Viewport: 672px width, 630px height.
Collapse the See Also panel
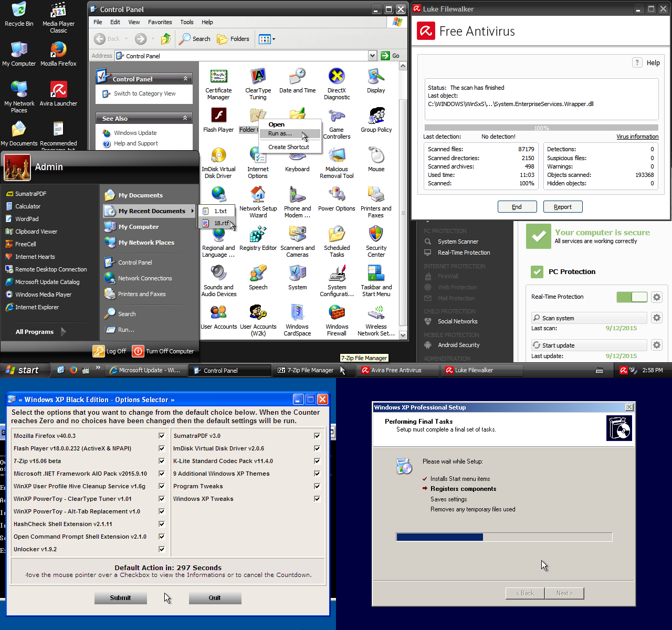185,118
